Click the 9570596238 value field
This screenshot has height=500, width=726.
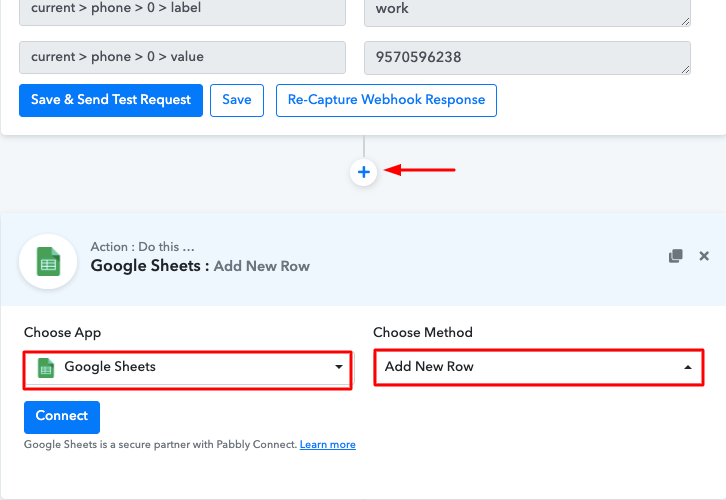527,57
